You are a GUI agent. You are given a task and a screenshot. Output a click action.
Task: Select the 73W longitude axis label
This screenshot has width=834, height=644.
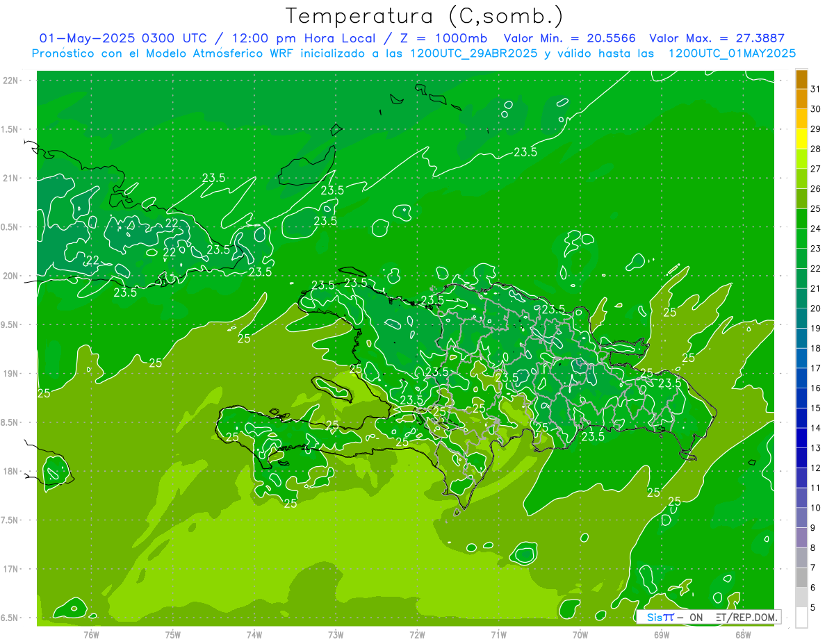(x=336, y=634)
